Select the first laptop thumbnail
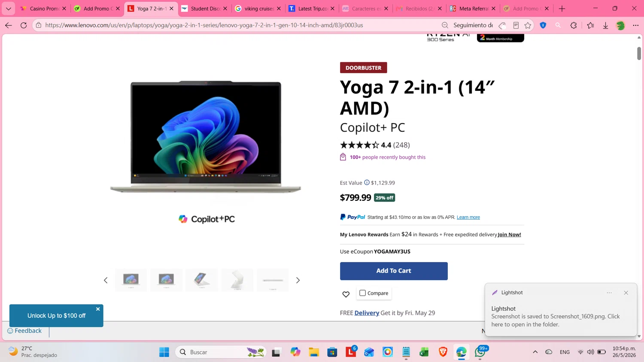This screenshot has height=362, width=644. point(131,280)
